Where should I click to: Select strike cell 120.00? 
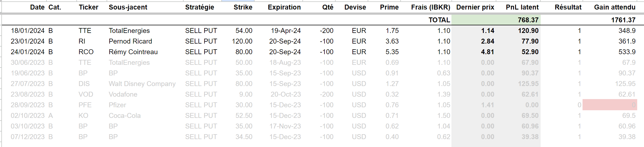[242, 41]
